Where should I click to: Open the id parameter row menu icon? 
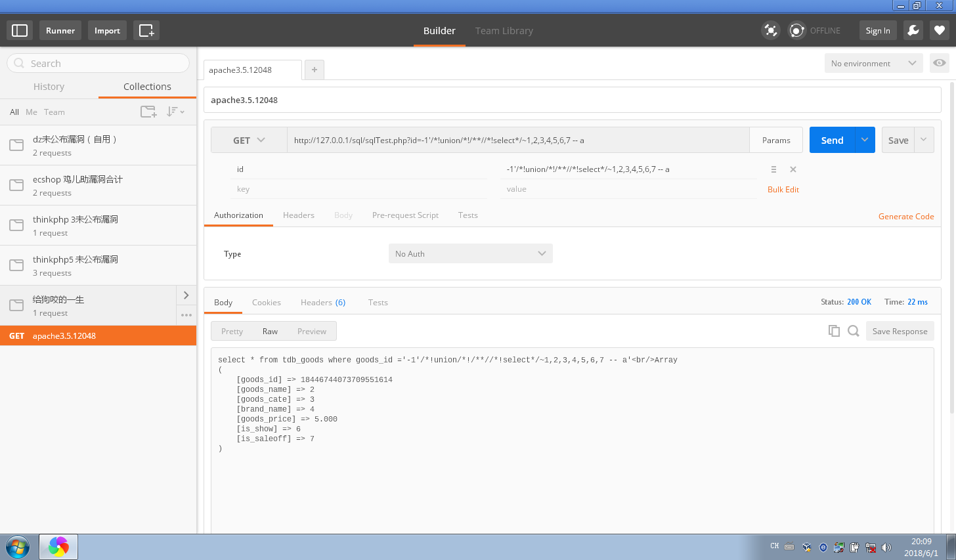(x=773, y=169)
